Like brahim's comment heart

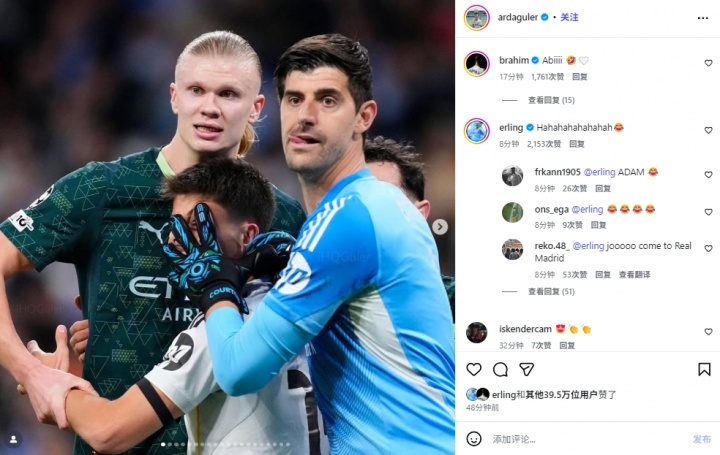coord(708,63)
